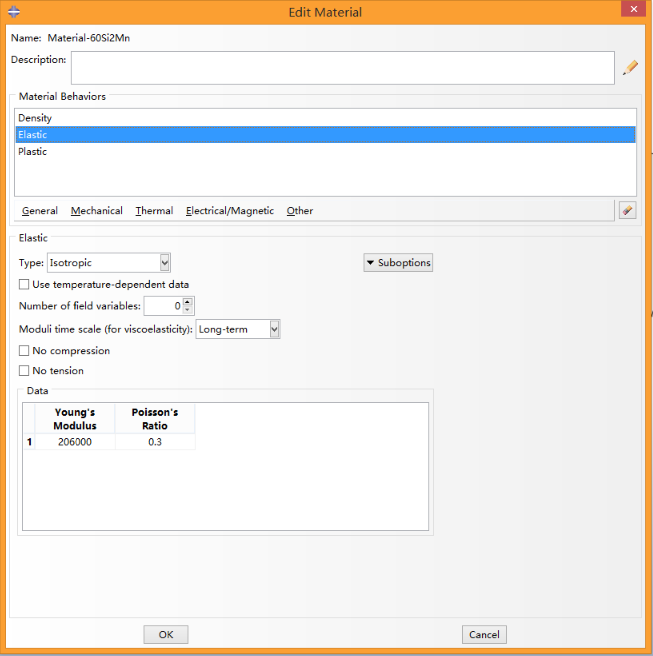Select the Density behavior
653x656 pixels.
[325, 118]
